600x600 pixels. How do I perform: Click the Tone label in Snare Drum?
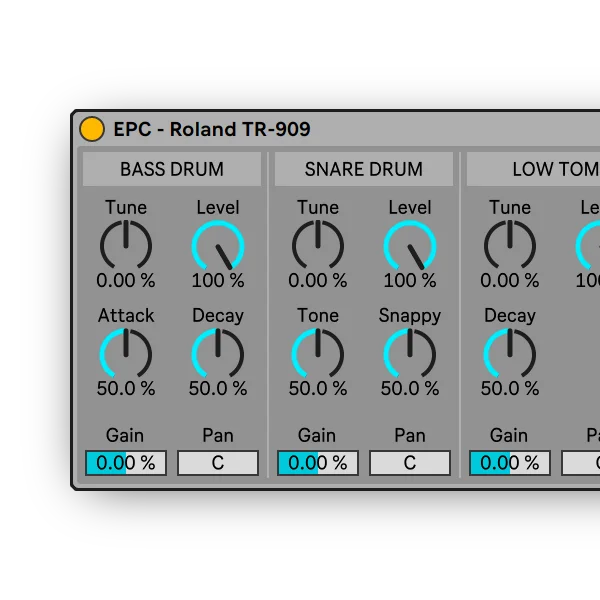(x=318, y=316)
